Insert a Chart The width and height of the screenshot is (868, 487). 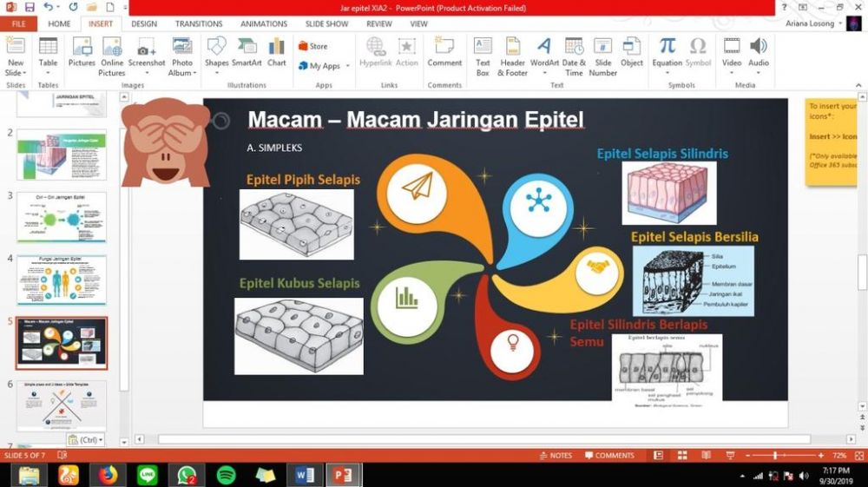click(277, 53)
